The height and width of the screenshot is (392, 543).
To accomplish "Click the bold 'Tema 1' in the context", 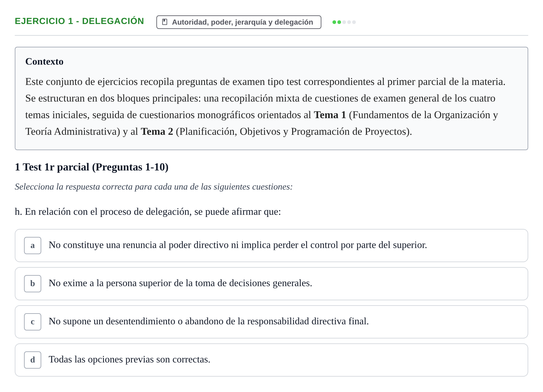I will pos(330,115).
